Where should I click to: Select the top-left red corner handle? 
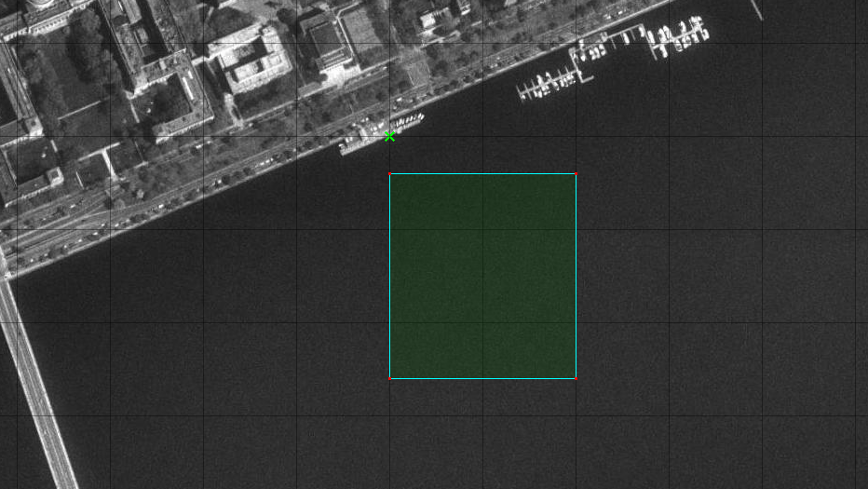tap(389, 174)
